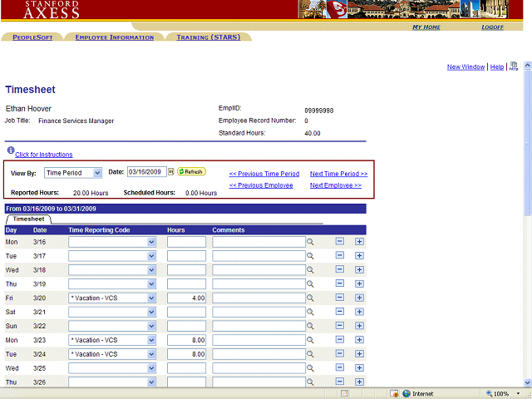
Task: Expand the View By Time Period dropdown
Action: point(97,173)
